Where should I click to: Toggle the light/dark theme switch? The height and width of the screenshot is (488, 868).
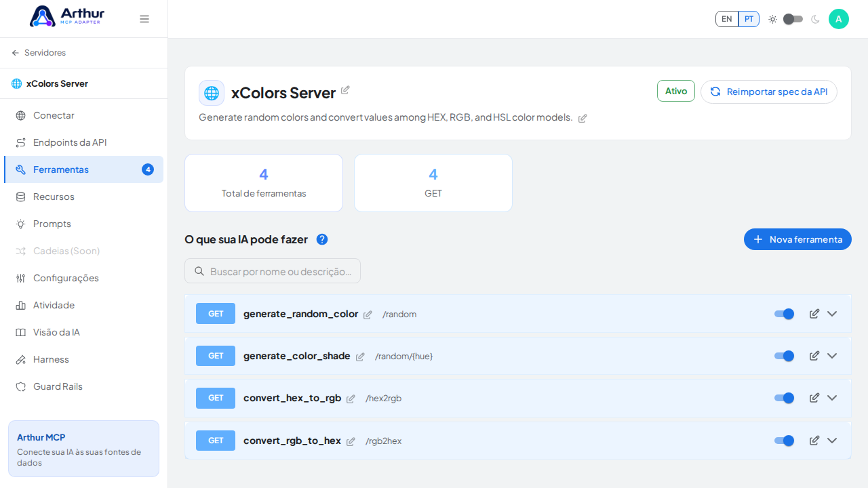pyautogui.click(x=793, y=19)
